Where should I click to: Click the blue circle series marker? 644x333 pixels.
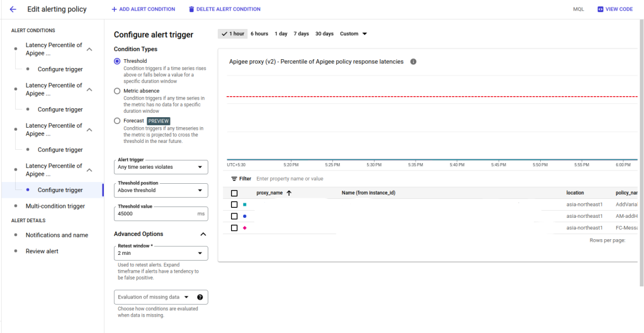click(x=245, y=216)
